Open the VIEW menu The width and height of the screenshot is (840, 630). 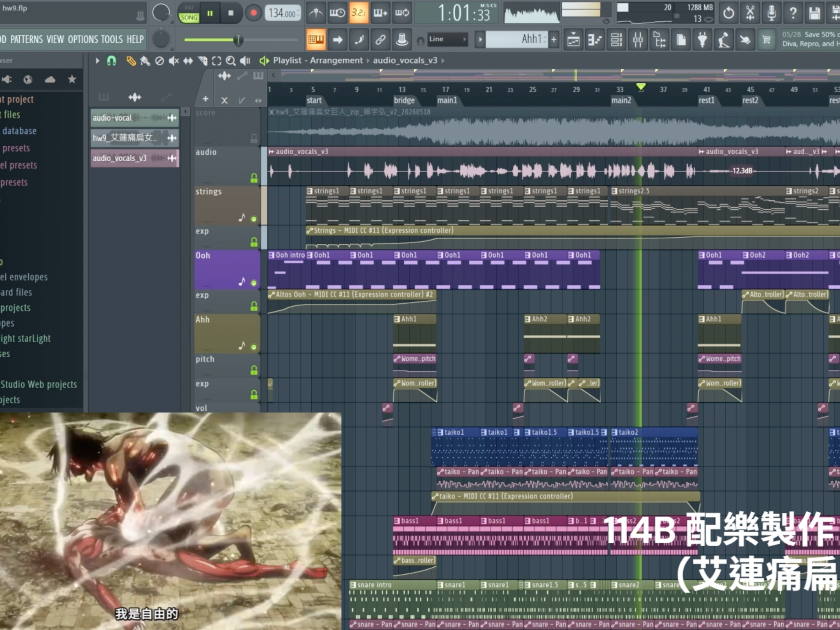click(55, 39)
